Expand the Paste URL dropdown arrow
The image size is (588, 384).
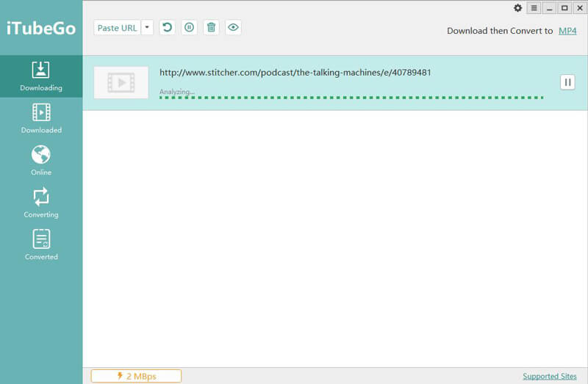tap(147, 28)
